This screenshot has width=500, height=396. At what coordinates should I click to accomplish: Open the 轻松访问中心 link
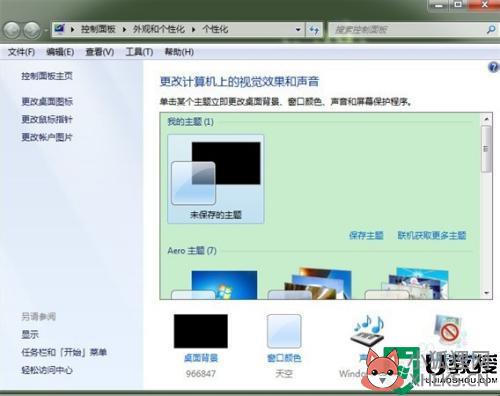pyautogui.click(x=47, y=370)
